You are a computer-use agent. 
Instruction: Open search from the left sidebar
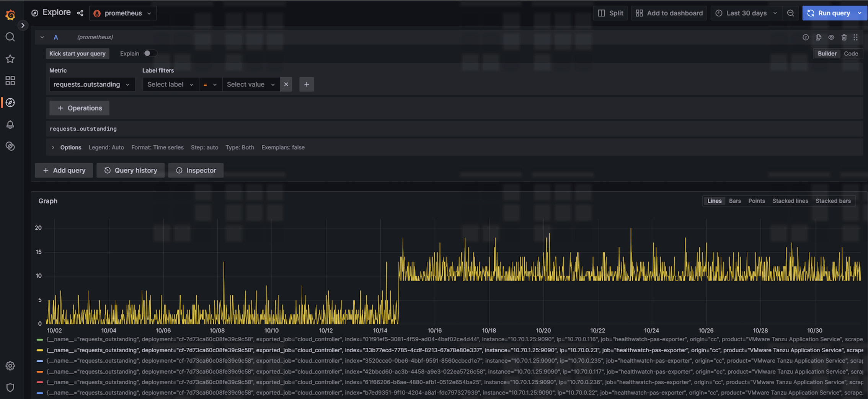click(x=10, y=37)
